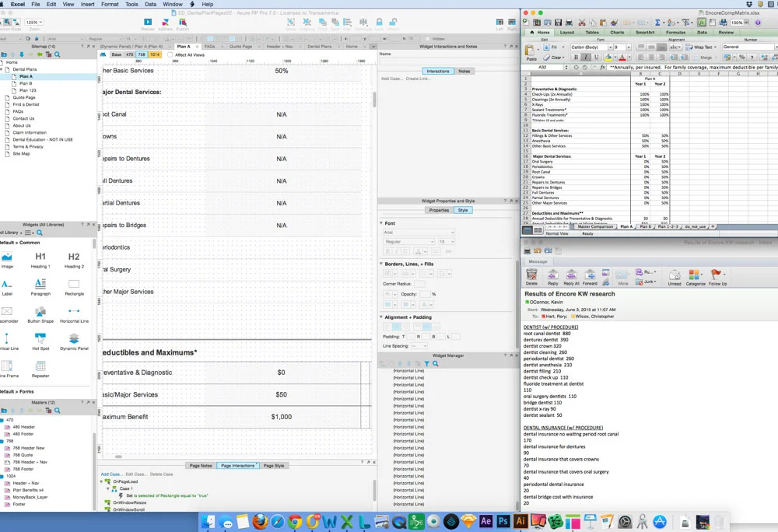Switch to the FAQs page tab in Axure

(x=210, y=46)
